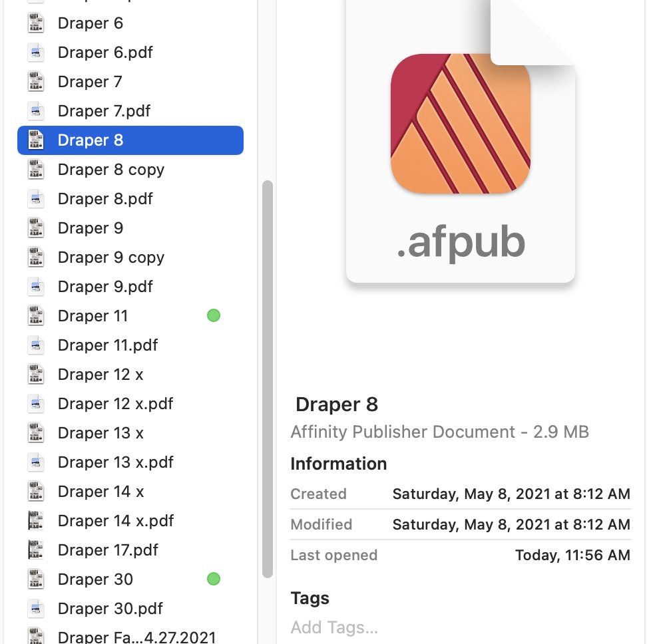Click the file icon beside Draper 6
Screen dimensions: 647x644
pos(36,23)
